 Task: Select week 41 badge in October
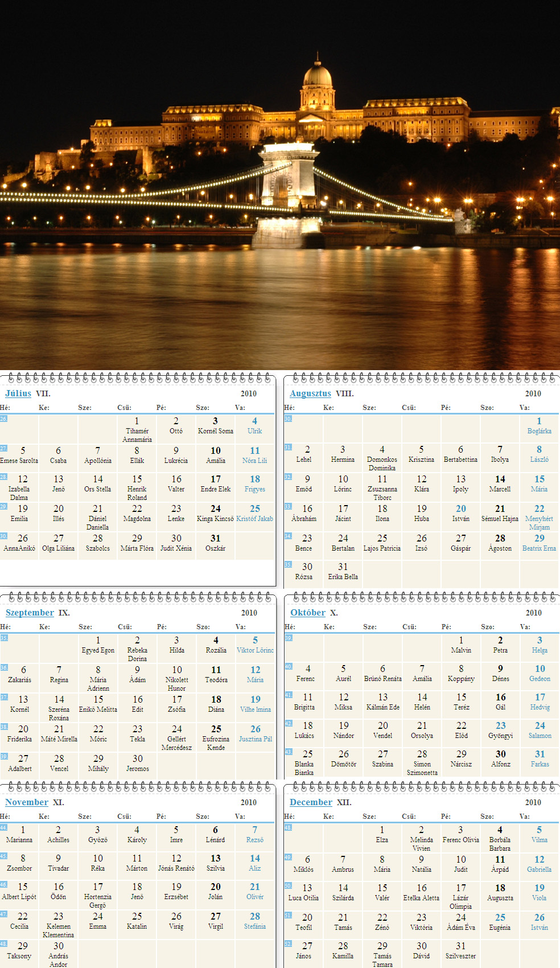[x=289, y=695]
